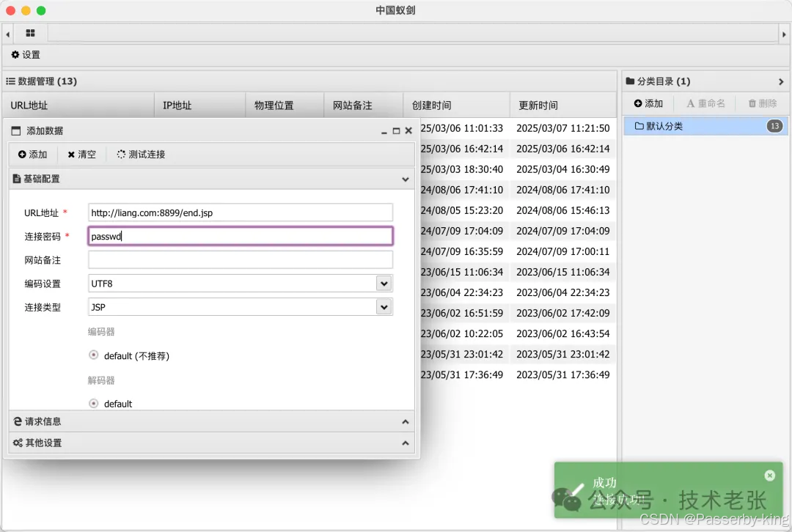Select row updated 2025/03/06 16:42:14

pos(562,149)
